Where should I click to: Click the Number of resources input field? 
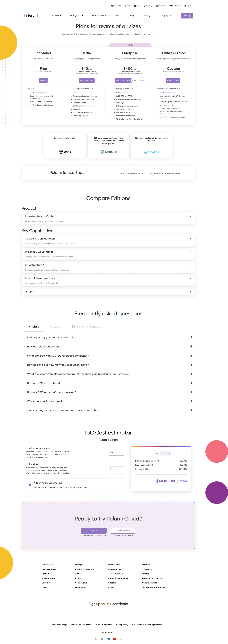pos(116,453)
